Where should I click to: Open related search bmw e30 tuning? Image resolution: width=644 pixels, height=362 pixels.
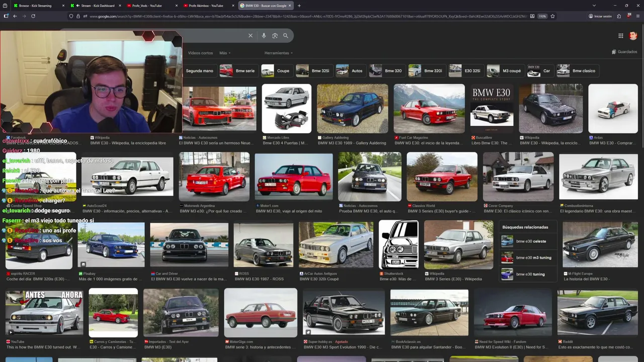[528, 275]
